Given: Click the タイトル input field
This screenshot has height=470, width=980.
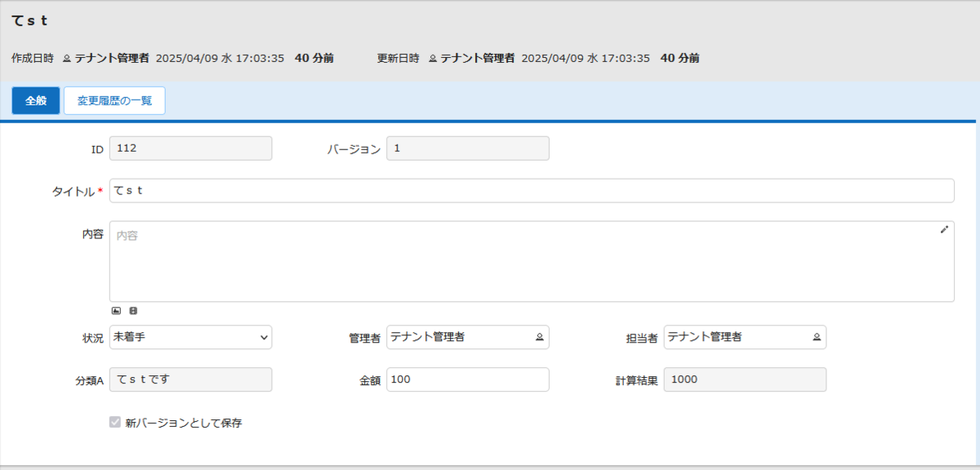Looking at the screenshot, I should [532, 191].
